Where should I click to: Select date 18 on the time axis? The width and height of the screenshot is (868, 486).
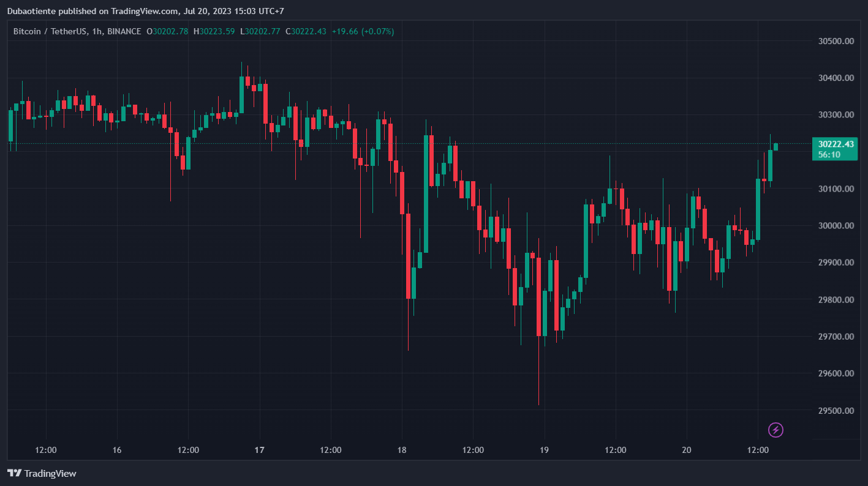click(401, 450)
